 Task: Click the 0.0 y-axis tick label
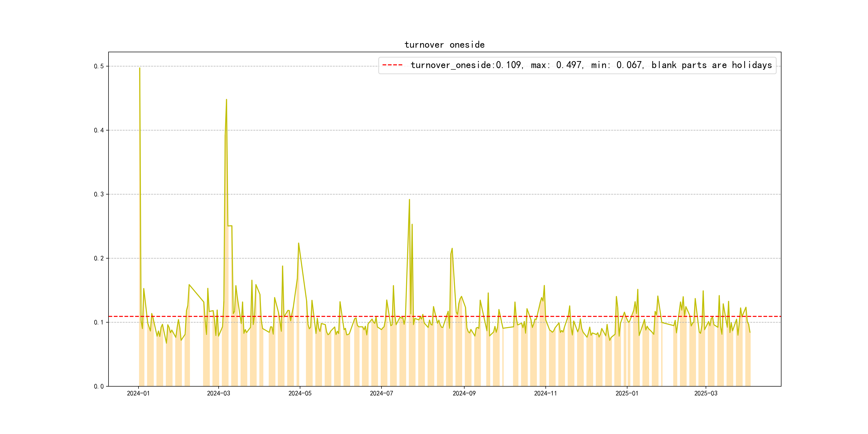99,387
